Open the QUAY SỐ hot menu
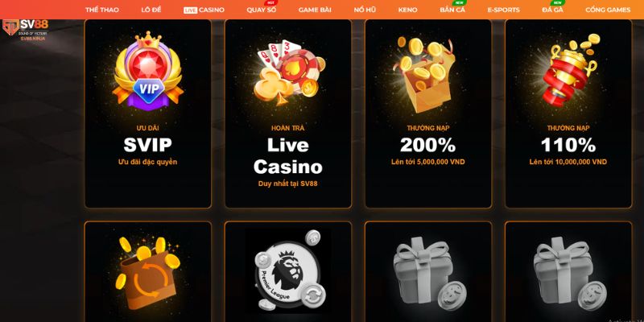 coord(262,10)
